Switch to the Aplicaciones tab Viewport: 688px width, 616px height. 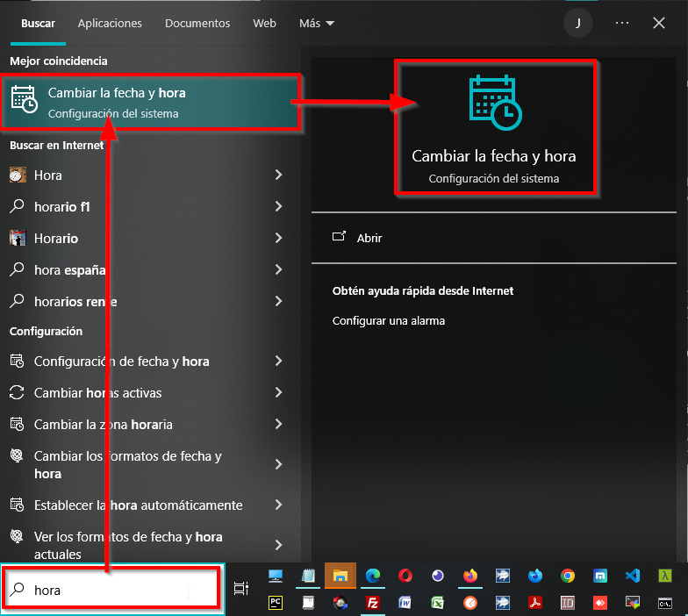(110, 24)
